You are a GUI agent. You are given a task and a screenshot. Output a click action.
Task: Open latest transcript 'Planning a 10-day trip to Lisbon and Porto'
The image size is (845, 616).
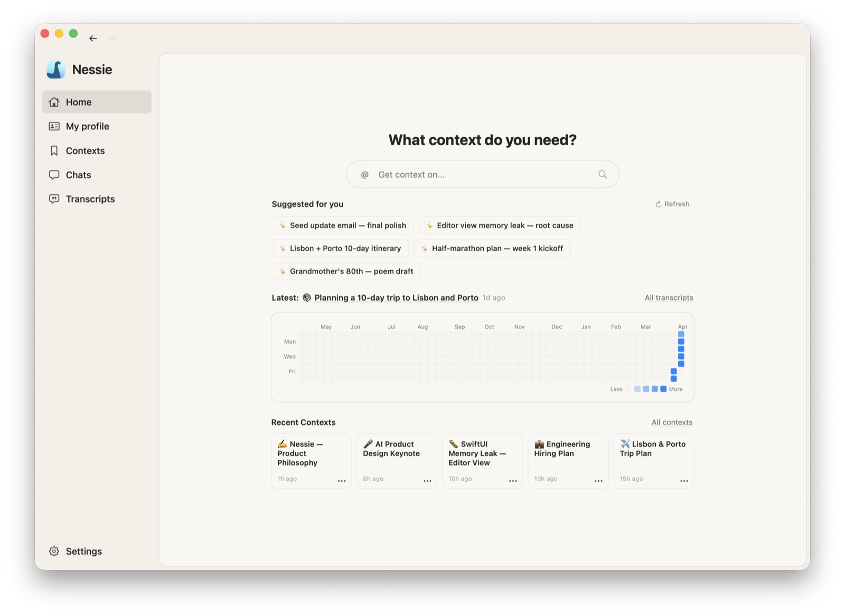396,298
